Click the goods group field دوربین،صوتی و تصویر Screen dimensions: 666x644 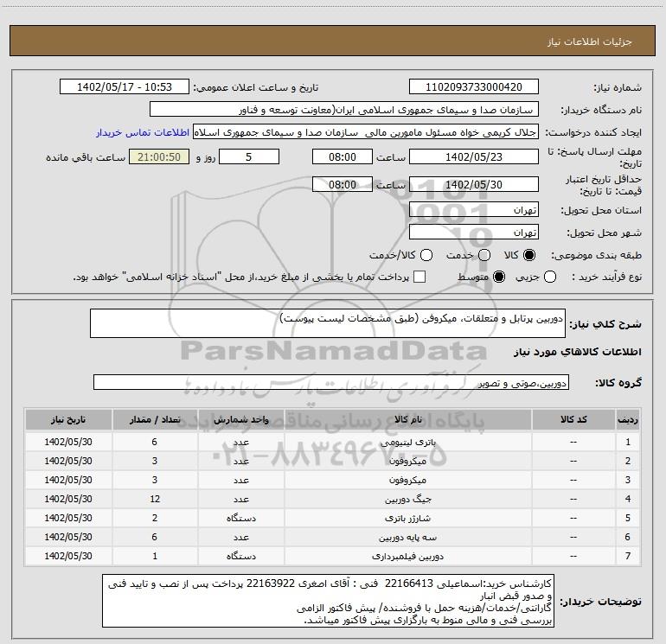pos(331,382)
